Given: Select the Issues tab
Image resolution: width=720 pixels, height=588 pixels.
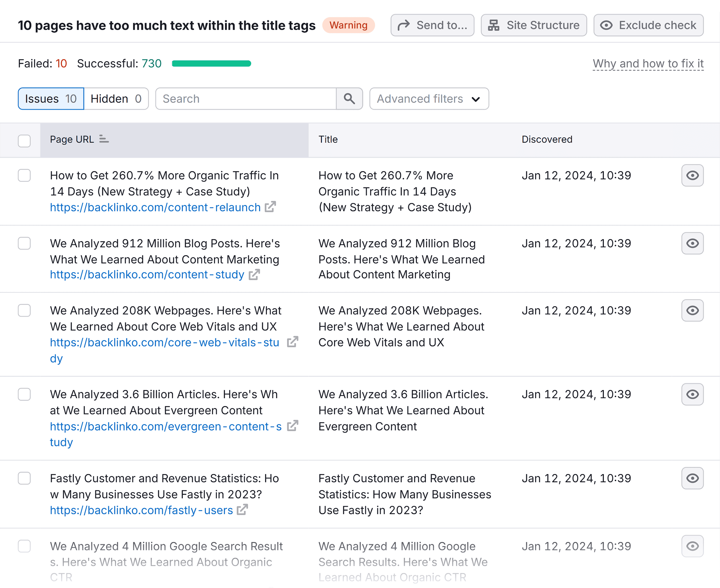Looking at the screenshot, I should [x=50, y=98].
